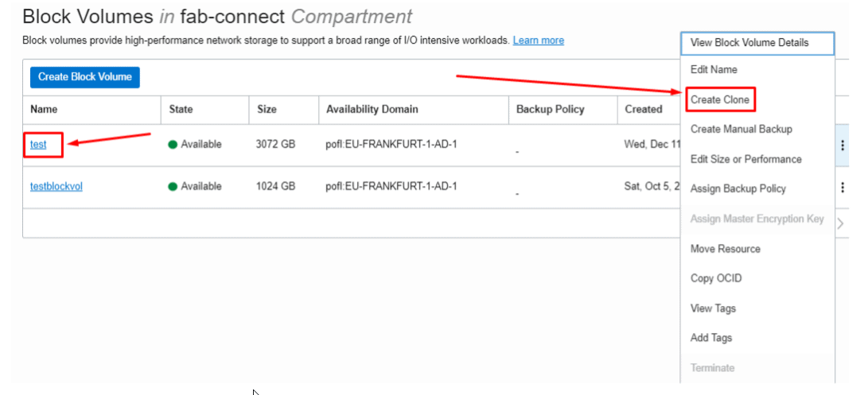Select Assign Backup Policy
Image resolution: width=868 pixels, height=395 pixels.
[738, 188]
